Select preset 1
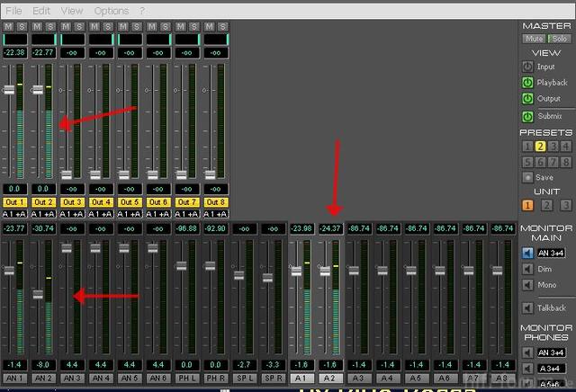This screenshot has width=576, height=392. [527, 147]
